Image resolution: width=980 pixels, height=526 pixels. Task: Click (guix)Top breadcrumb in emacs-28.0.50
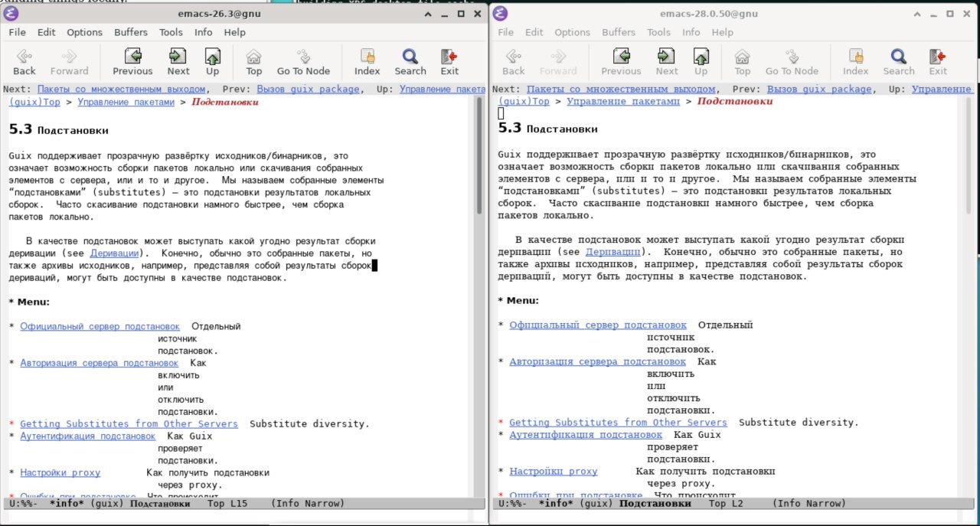[x=524, y=102]
